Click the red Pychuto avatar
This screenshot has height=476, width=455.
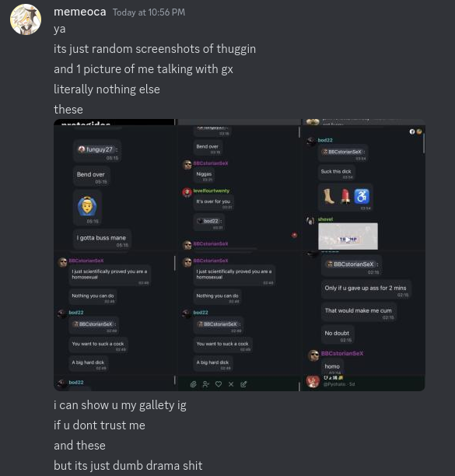point(313,382)
